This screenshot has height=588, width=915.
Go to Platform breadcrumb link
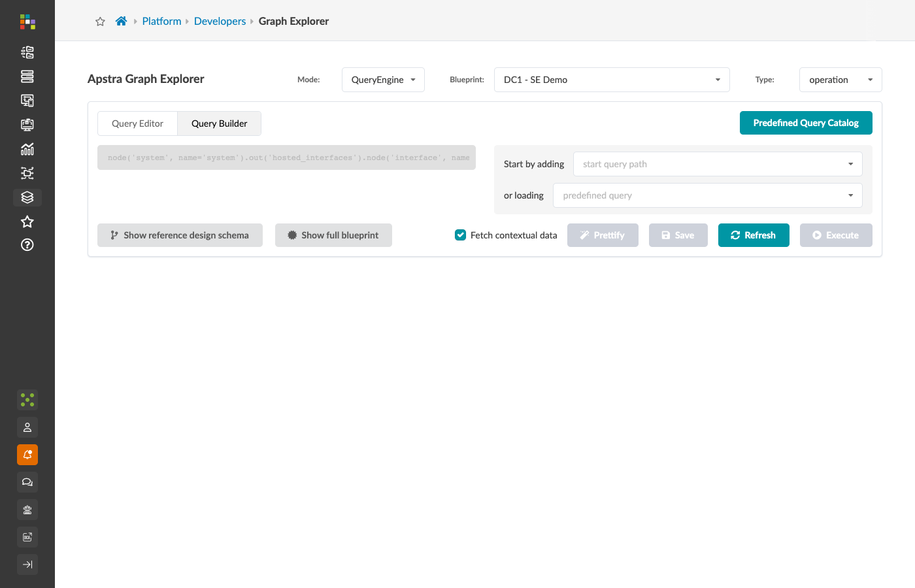161,21
